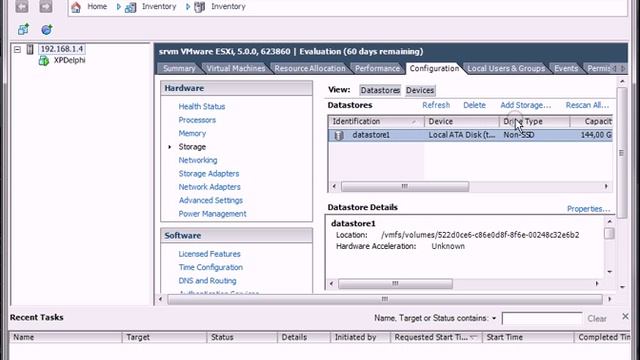Open the Events tab
Image resolution: width=640 pixels, height=360 pixels.
coord(566,69)
